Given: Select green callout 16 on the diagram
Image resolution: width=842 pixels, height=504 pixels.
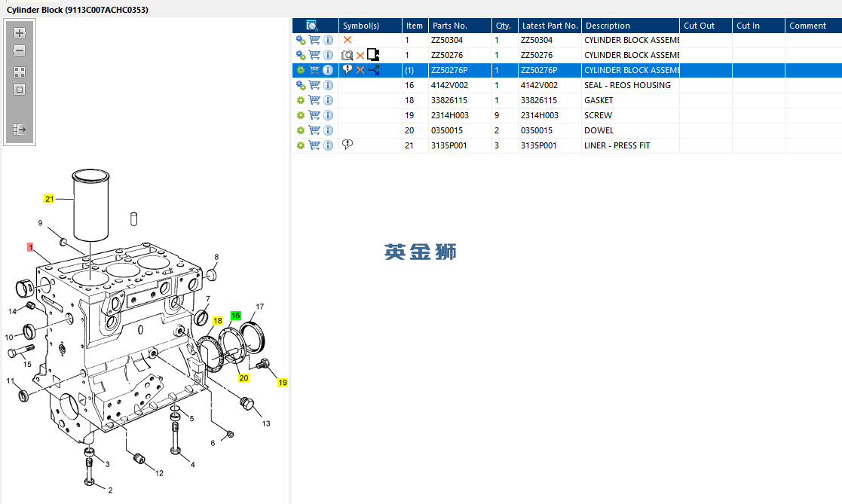Looking at the screenshot, I should click(x=236, y=316).
